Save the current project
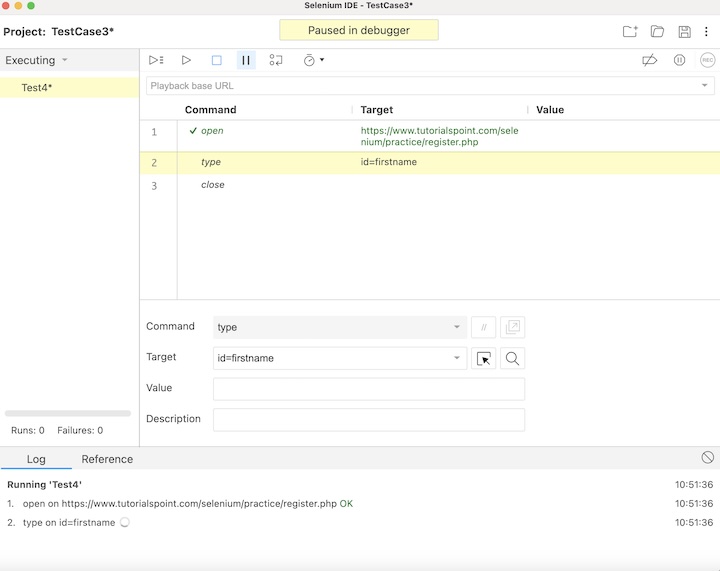This screenshot has height=571, width=720. [x=684, y=32]
